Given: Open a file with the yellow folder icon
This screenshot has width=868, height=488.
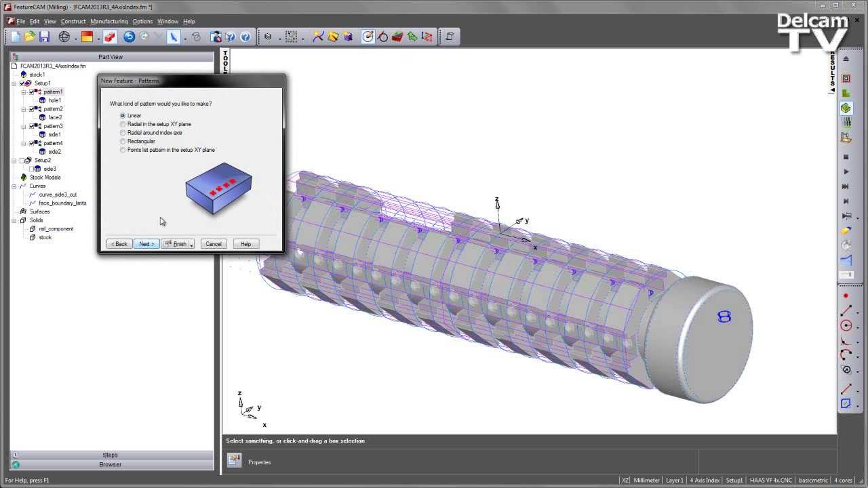Looking at the screenshot, I should tap(30, 37).
